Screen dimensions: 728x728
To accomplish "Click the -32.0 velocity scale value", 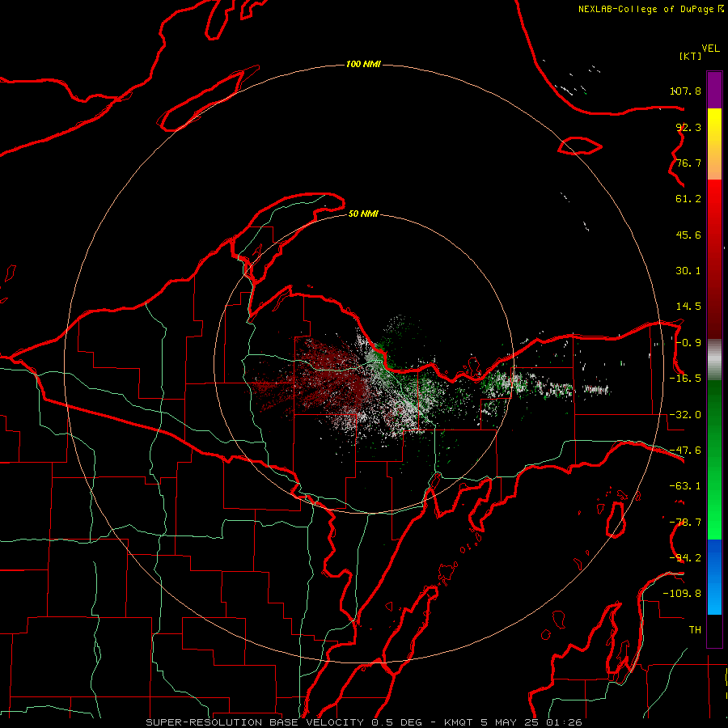I will tap(685, 415).
